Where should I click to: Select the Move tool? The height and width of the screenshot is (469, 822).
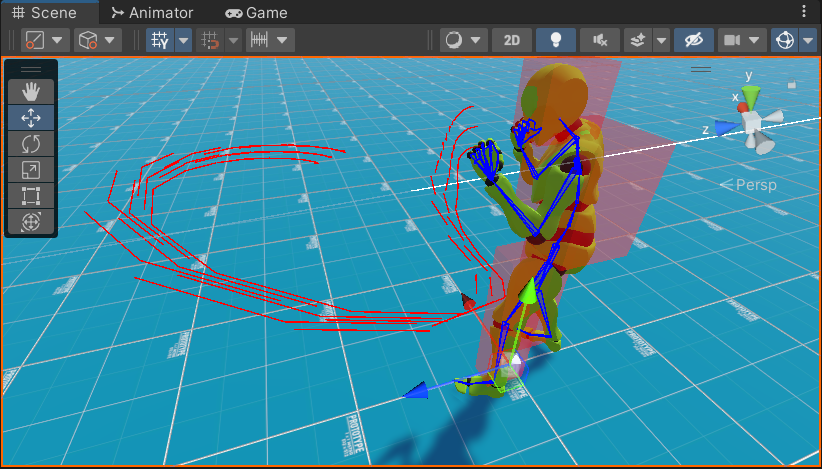click(x=30, y=117)
